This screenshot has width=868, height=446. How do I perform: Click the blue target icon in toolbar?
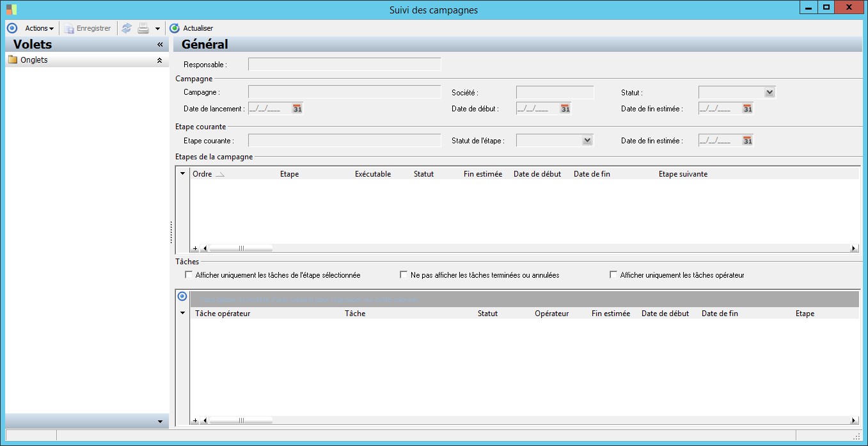[x=12, y=28]
